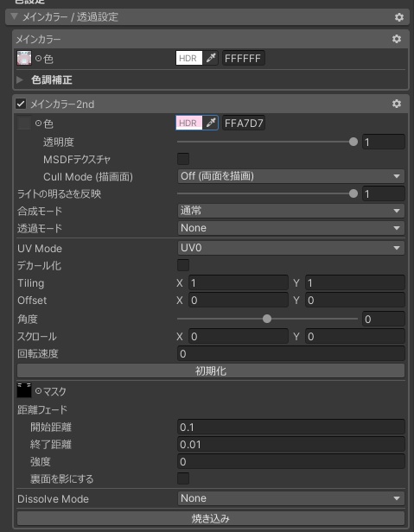Viewport: 414px width, 532px height.
Task: Click the ライトの明るさを反映 value field
Action: click(384, 193)
